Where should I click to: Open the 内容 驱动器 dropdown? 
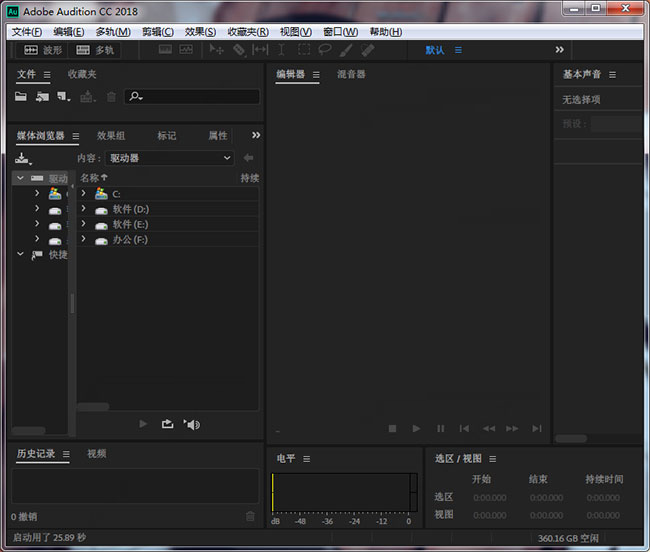pos(170,158)
